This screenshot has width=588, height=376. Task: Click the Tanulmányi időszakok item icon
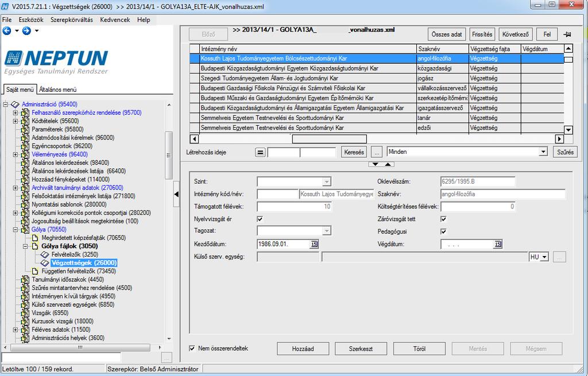pos(25,280)
